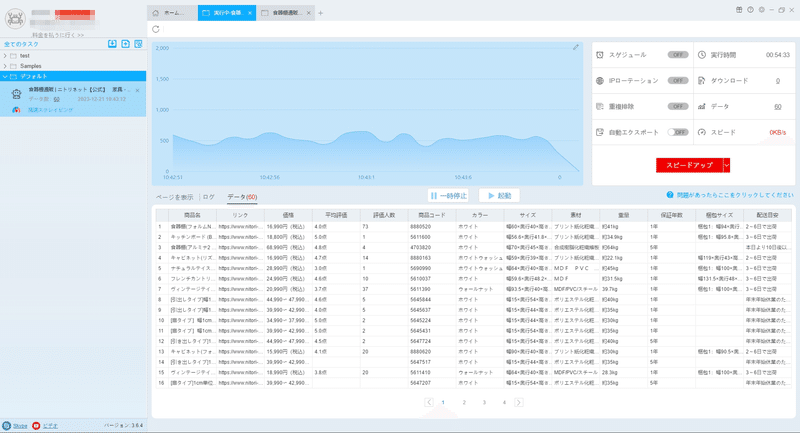This screenshot has width=800, height=433.
Task: Click the dedupe icon beside 重複排除
Action: pos(600,106)
